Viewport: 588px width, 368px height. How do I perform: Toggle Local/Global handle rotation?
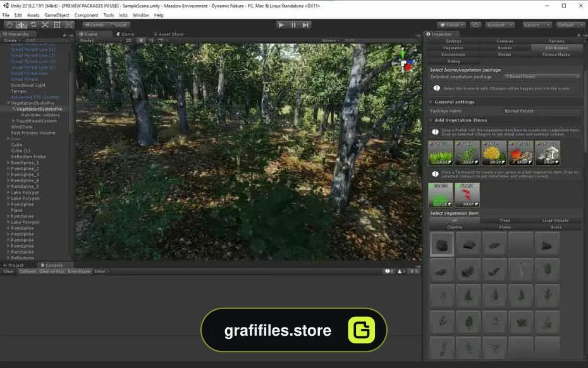click(119, 25)
